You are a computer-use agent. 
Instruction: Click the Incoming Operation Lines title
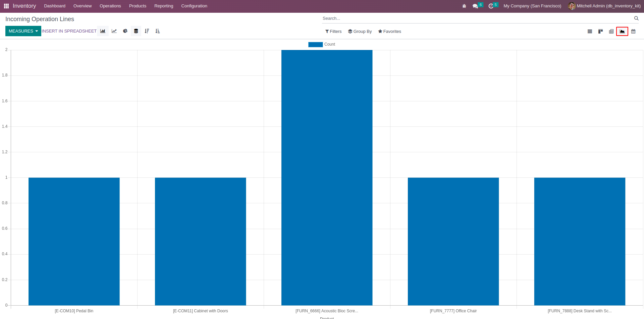tap(40, 19)
